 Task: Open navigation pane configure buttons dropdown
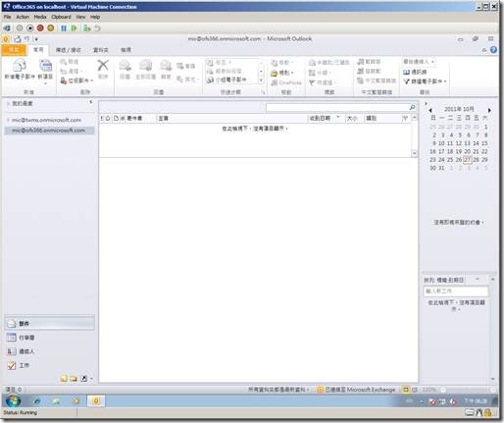pos(91,379)
